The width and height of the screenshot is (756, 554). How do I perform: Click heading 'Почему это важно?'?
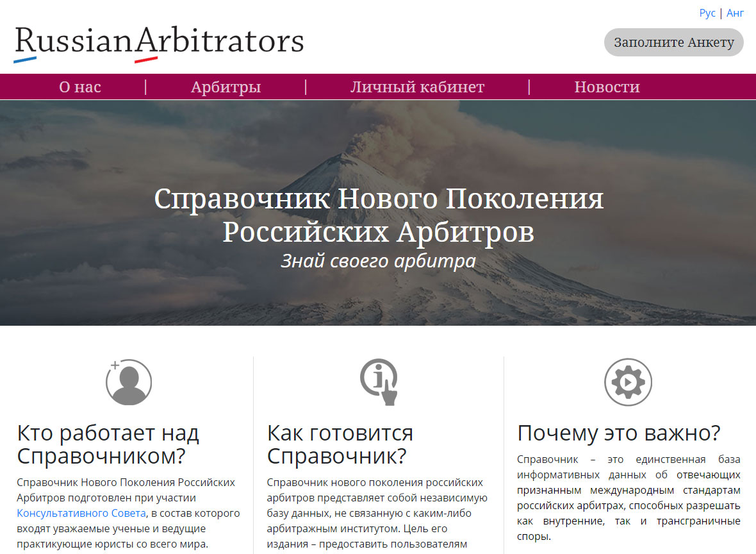(619, 433)
